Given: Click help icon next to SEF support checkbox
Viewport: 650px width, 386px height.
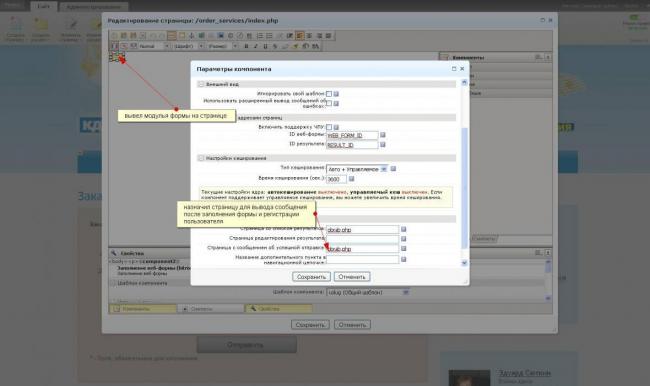Looking at the screenshot, I should tap(336, 127).
